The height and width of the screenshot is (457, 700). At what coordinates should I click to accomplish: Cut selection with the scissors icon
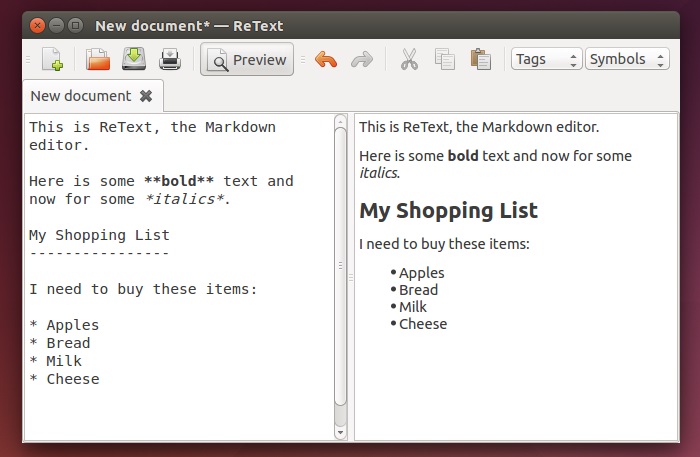pos(409,59)
